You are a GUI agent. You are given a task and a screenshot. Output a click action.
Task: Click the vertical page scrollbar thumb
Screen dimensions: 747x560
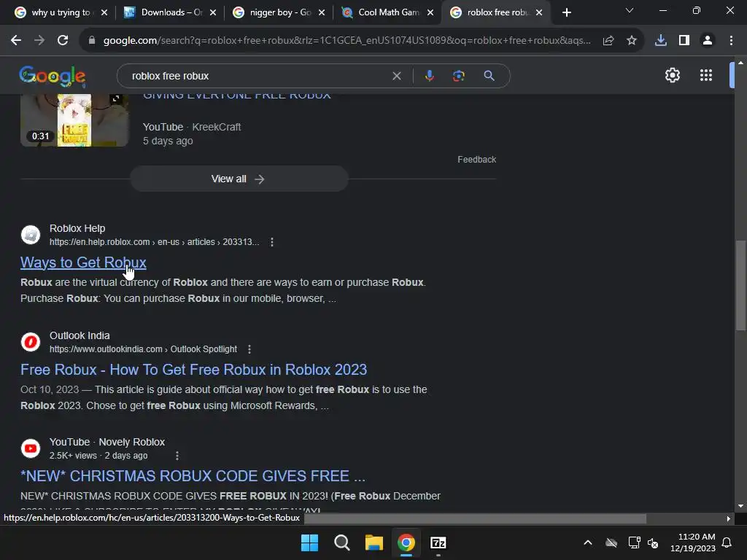coord(740,286)
